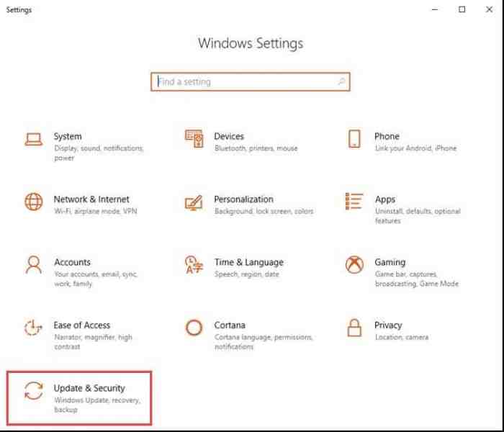Maximize the Settings window

462,9
